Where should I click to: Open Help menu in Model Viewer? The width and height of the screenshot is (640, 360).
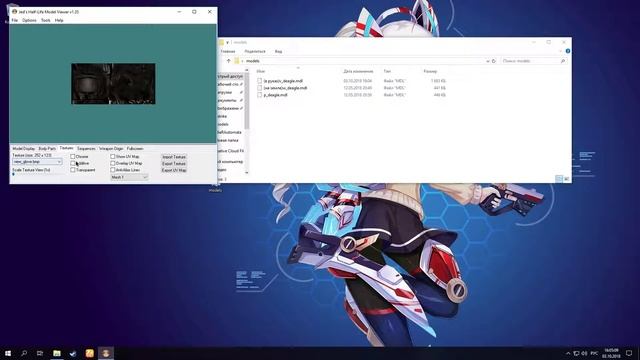coord(59,20)
